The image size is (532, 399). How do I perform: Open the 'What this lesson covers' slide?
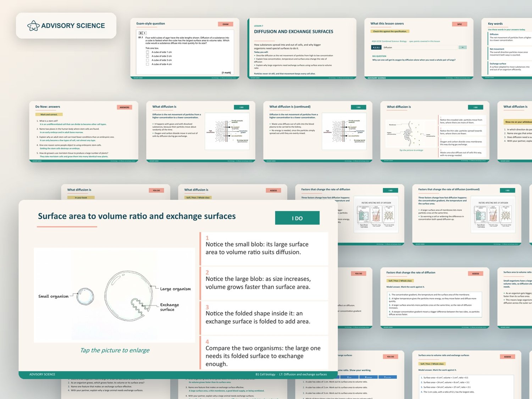coord(419,48)
